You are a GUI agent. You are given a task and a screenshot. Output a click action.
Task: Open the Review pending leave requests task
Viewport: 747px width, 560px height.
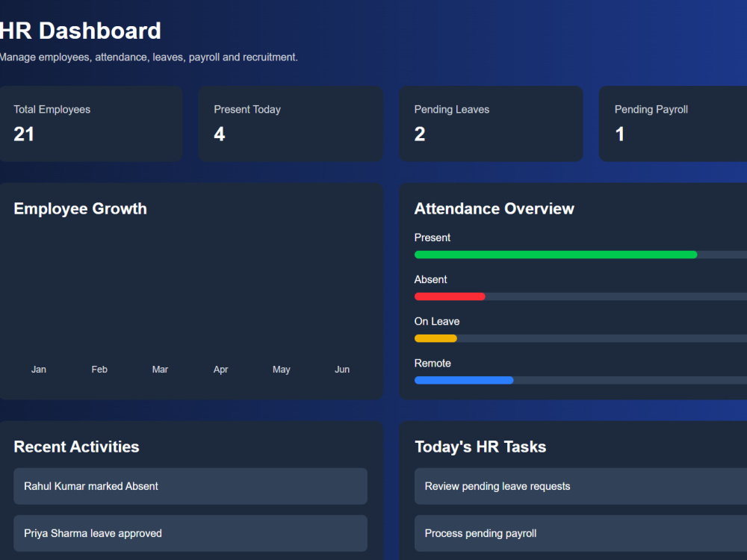[x=580, y=486]
